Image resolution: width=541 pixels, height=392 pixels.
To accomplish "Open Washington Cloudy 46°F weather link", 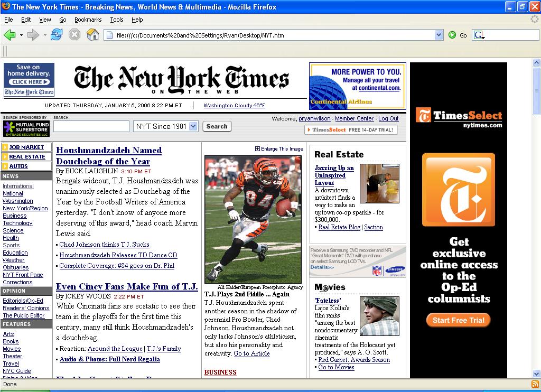I will pos(234,105).
